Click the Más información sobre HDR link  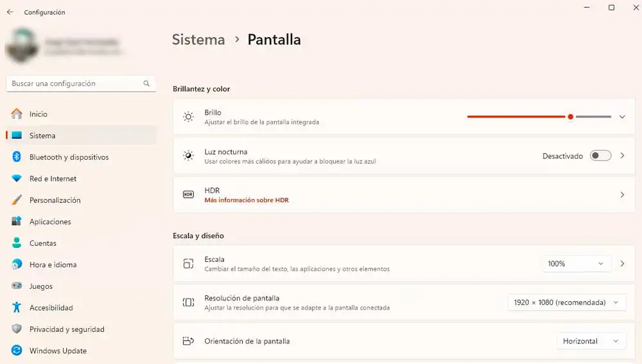247,200
